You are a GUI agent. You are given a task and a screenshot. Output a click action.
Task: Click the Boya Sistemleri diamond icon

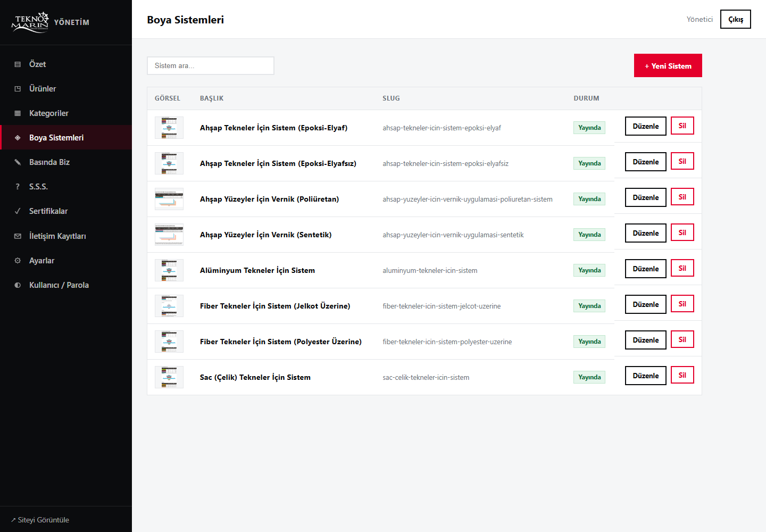(x=18, y=138)
